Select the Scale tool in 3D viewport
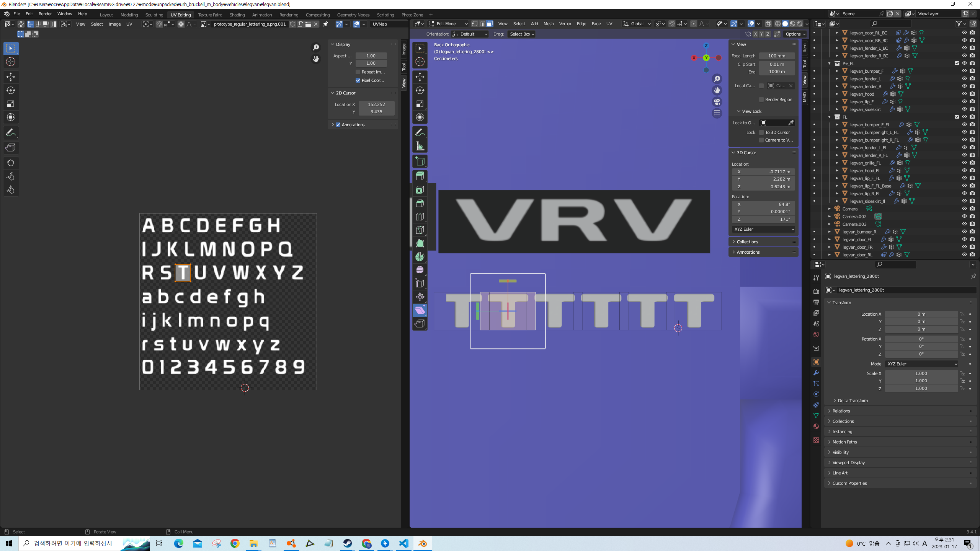Screen dimensions: 980x551 point(420,104)
